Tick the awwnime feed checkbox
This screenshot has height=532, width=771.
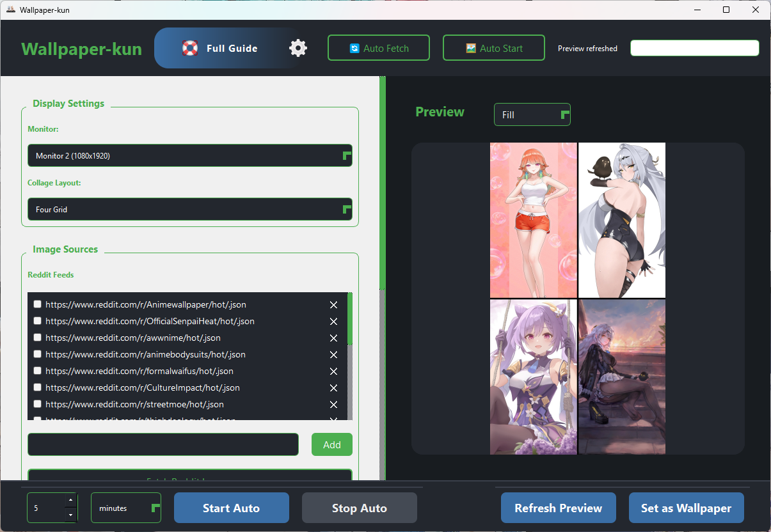point(38,338)
